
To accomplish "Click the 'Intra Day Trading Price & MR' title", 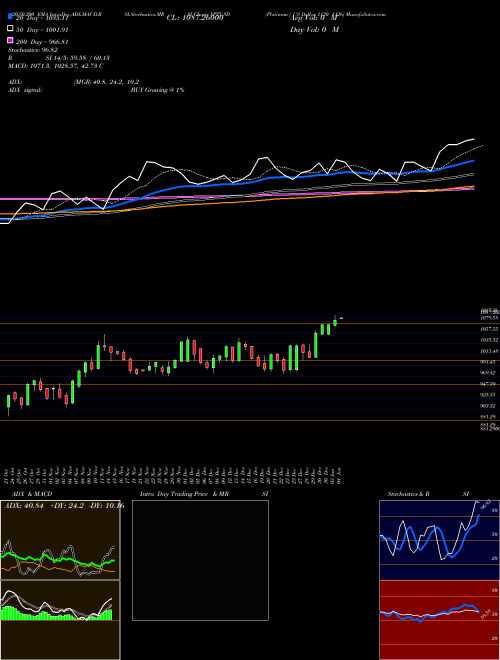I will [x=184, y=494].
